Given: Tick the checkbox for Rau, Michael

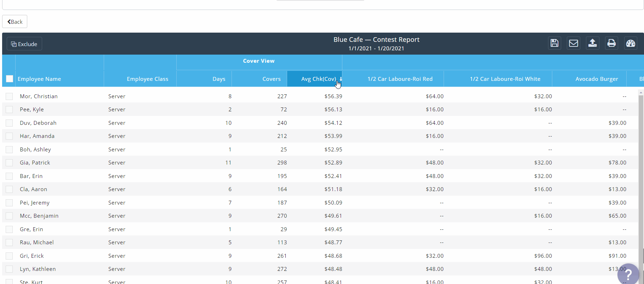Looking at the screenshot, I should pyautogui.click(x=10, y=243).
